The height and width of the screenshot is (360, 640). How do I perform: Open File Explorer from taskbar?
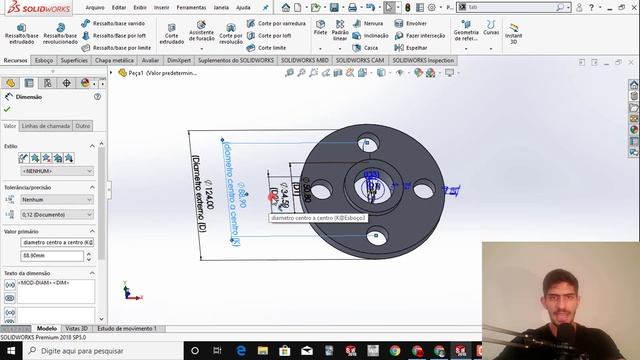tap(263, 351)
